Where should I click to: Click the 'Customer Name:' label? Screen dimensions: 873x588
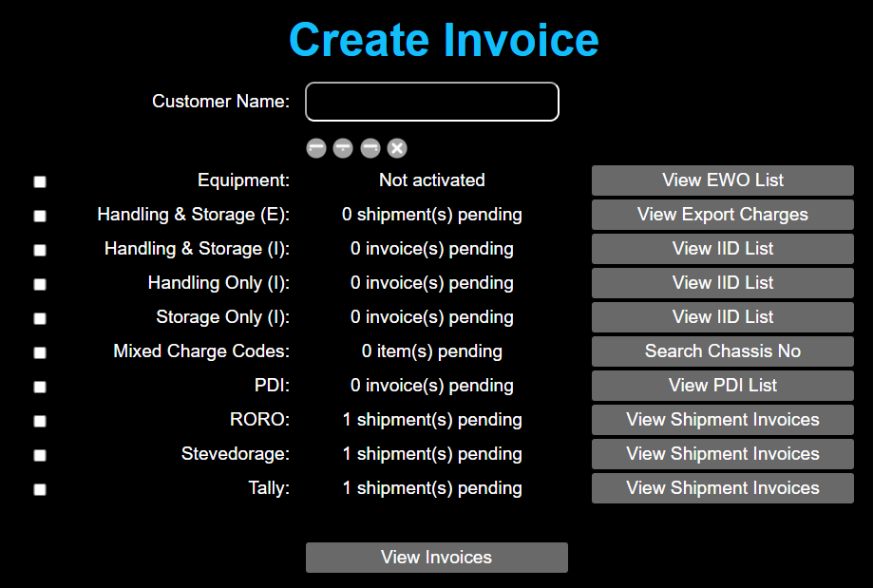click(x=221, y=102)
